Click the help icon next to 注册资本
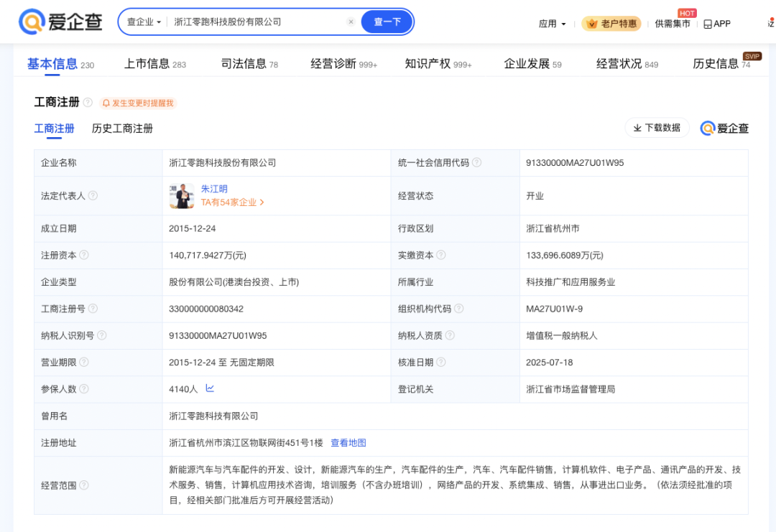Image resolution: width=776 pixels, height=532 pixels. point(84,255)
